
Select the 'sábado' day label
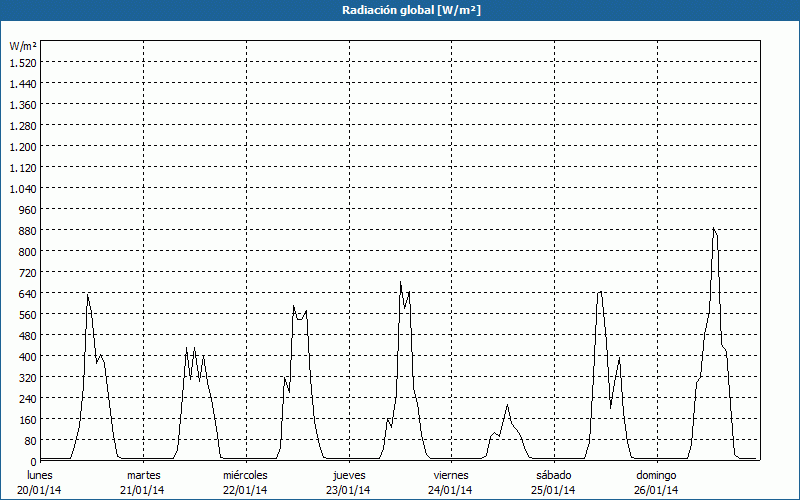tap(553, 475)
